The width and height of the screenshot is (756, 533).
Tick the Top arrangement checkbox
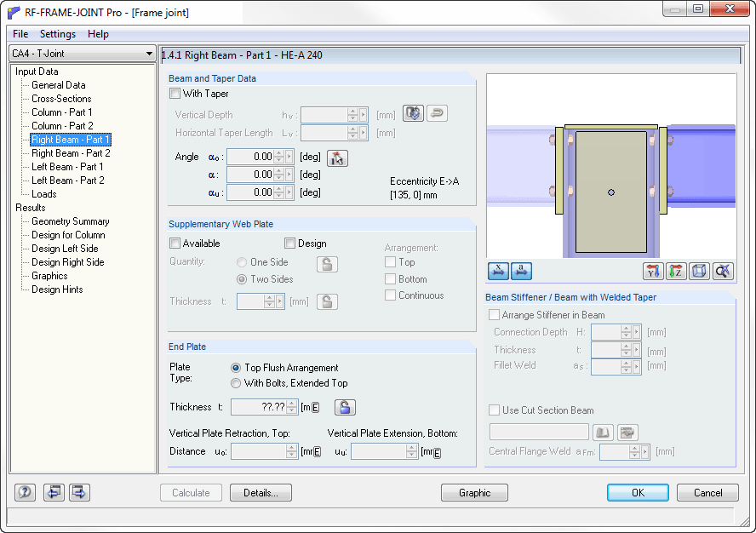tap(391, 262)
